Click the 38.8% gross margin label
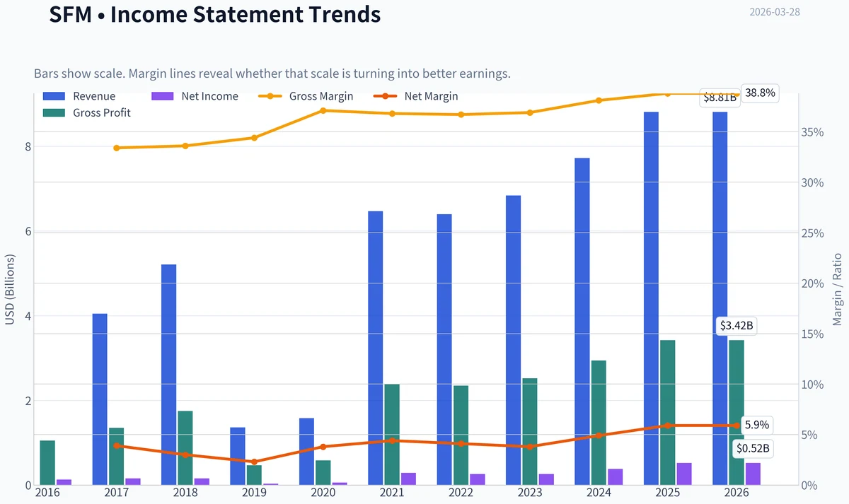This screenshot has width=849, height=504. (760, 93)
